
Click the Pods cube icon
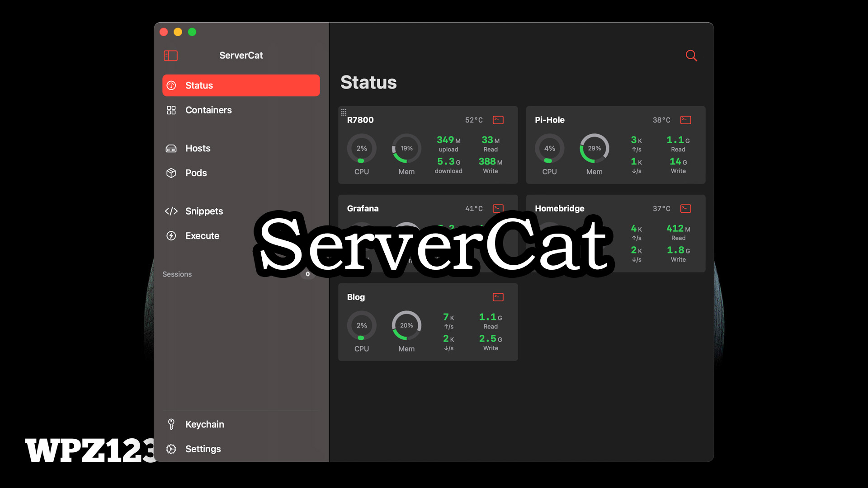[171, 173]
